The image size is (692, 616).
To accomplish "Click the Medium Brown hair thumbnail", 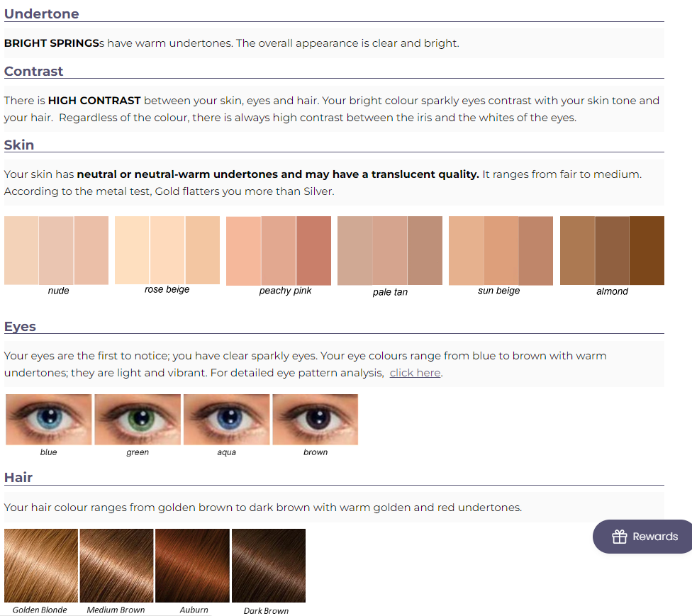I will click(116, 566).
